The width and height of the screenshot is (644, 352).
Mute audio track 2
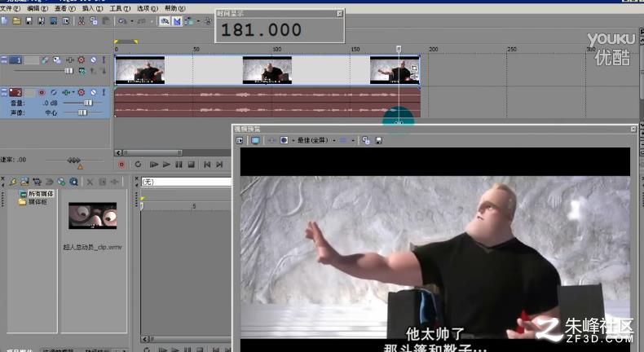93,92
